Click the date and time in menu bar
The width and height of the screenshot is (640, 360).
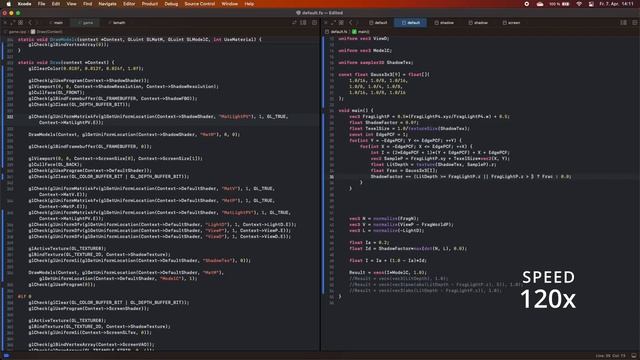pyautogui.click(x=616, y=4)
